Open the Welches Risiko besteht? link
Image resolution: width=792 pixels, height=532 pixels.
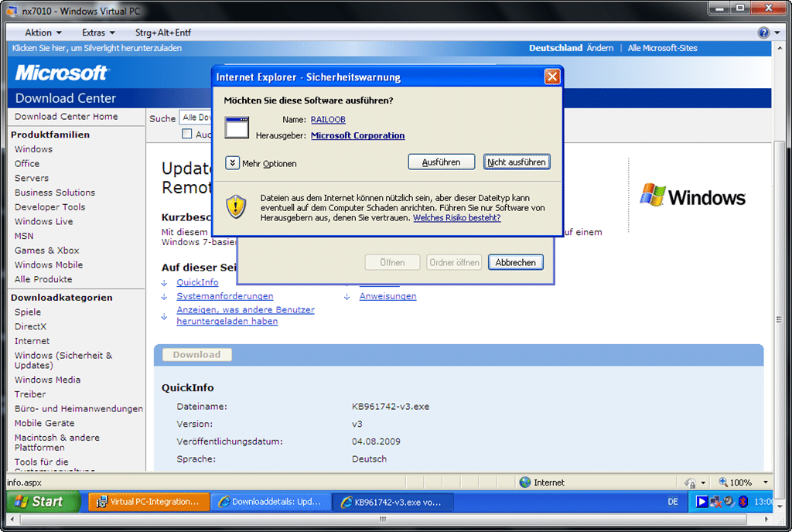point(456,217)
